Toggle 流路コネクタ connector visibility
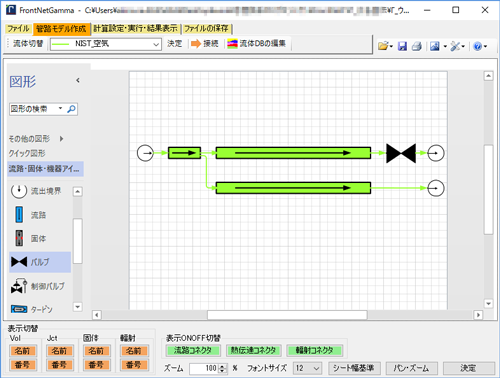Viewport: 500px width, 378px height. click(193, 350)
